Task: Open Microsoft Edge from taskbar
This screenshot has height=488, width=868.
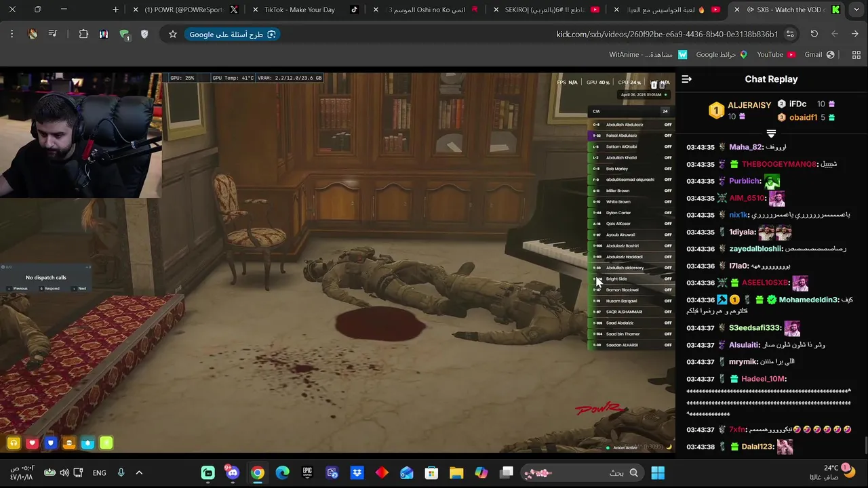Action: coord(282,472)
